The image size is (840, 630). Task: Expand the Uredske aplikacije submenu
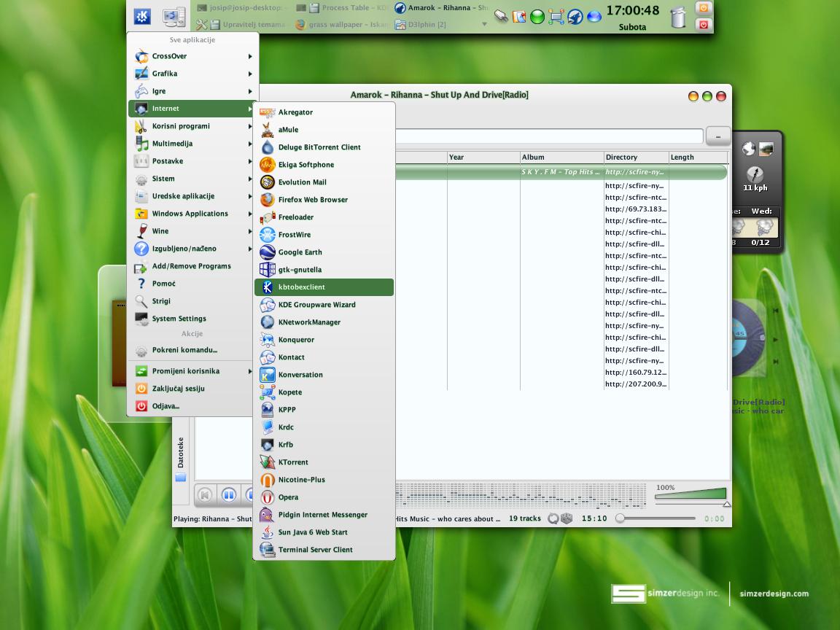pos(192,196)
